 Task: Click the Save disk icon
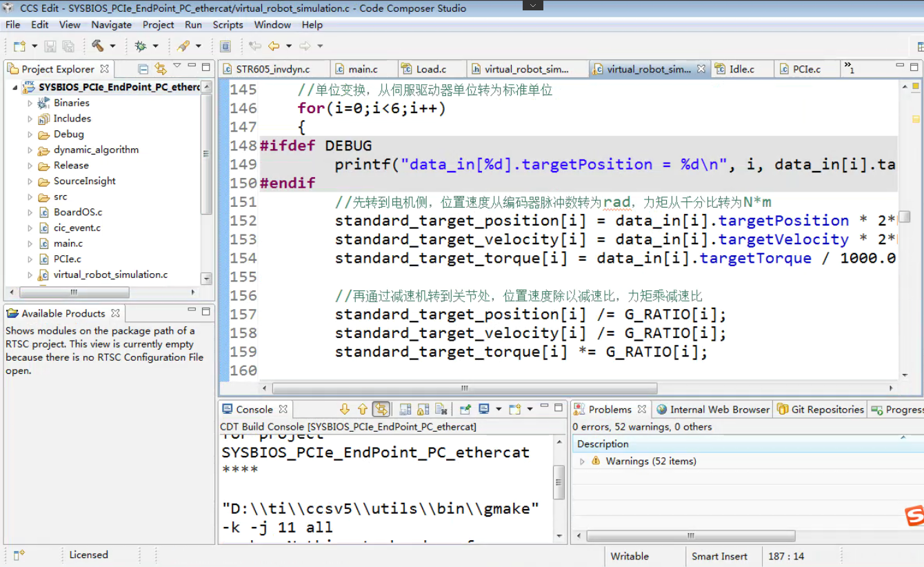point(50,46)
